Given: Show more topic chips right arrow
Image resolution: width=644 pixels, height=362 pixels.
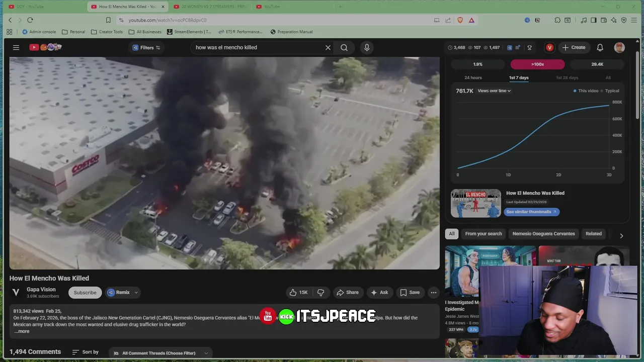Looking at the screenshot, I should pos(621,236).
